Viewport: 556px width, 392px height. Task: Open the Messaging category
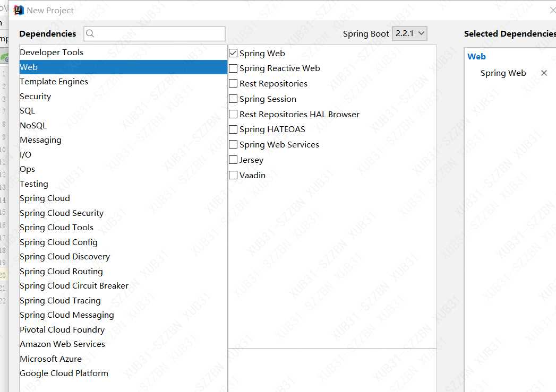pos(123,140)
